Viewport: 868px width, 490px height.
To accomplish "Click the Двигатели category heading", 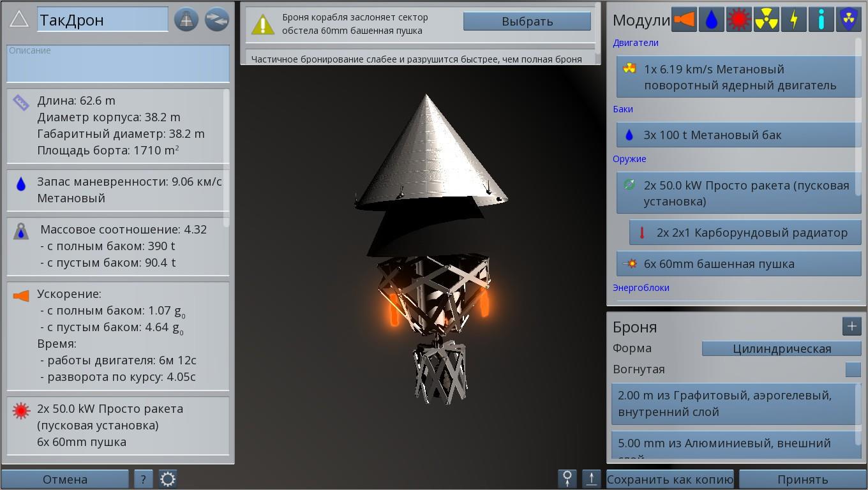I will (x=636, y=43).
